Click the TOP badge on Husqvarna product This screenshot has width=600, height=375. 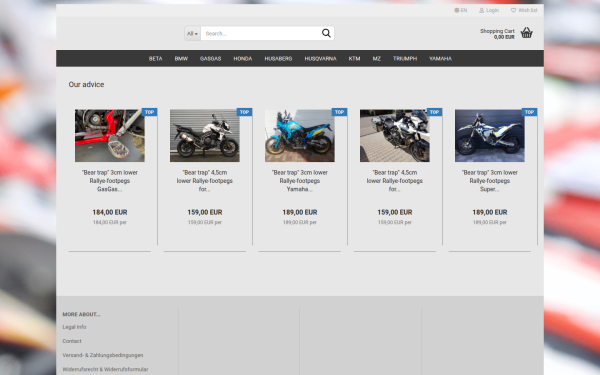[530, 112]
